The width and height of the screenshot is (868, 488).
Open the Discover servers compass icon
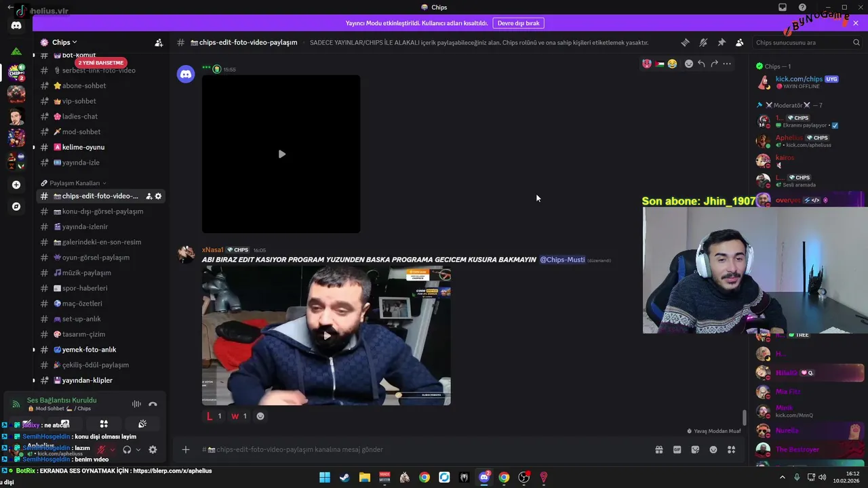16,207
